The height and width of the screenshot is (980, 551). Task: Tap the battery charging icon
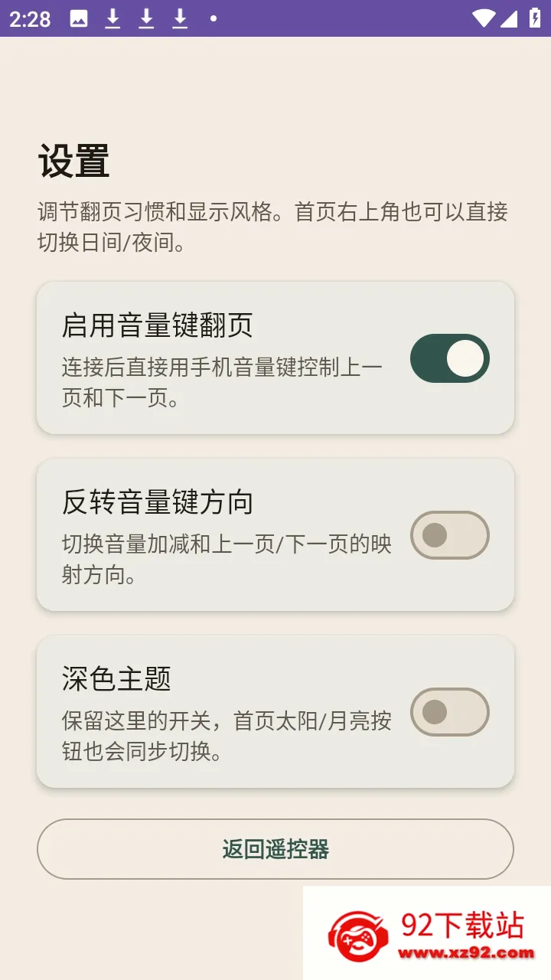pos(535,18)
